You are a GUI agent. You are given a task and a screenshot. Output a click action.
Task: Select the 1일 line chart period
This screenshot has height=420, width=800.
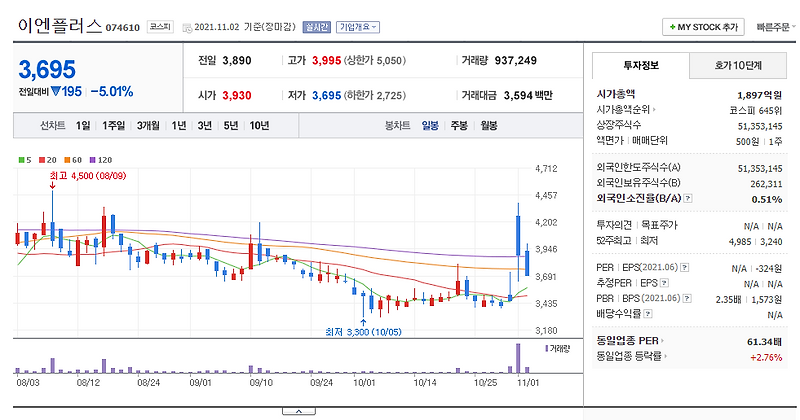pos(83,126)
